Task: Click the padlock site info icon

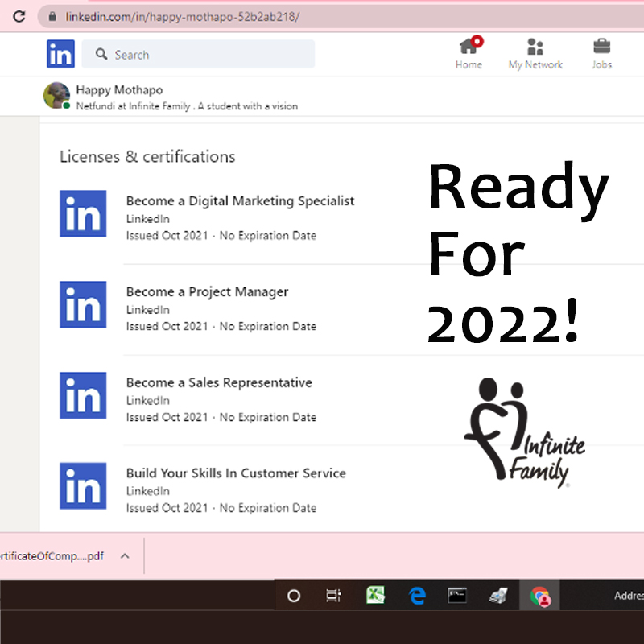Action: [x=52, y=16]
